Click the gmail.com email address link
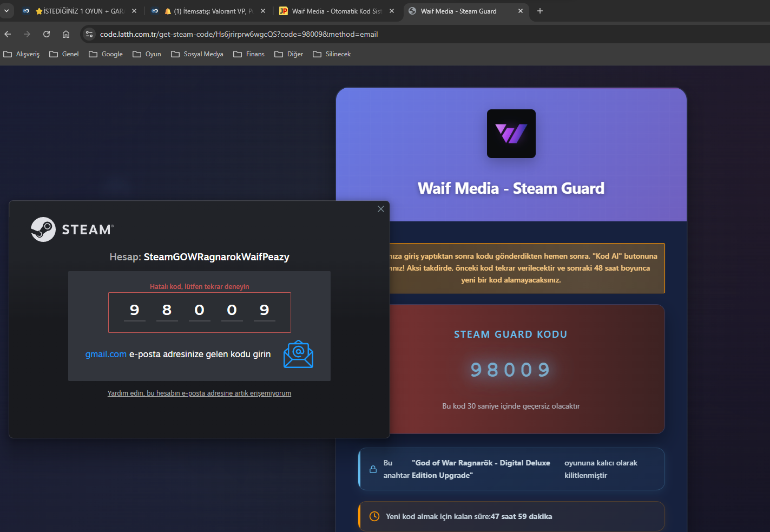The image size is (770, 532). coord(106,354)
